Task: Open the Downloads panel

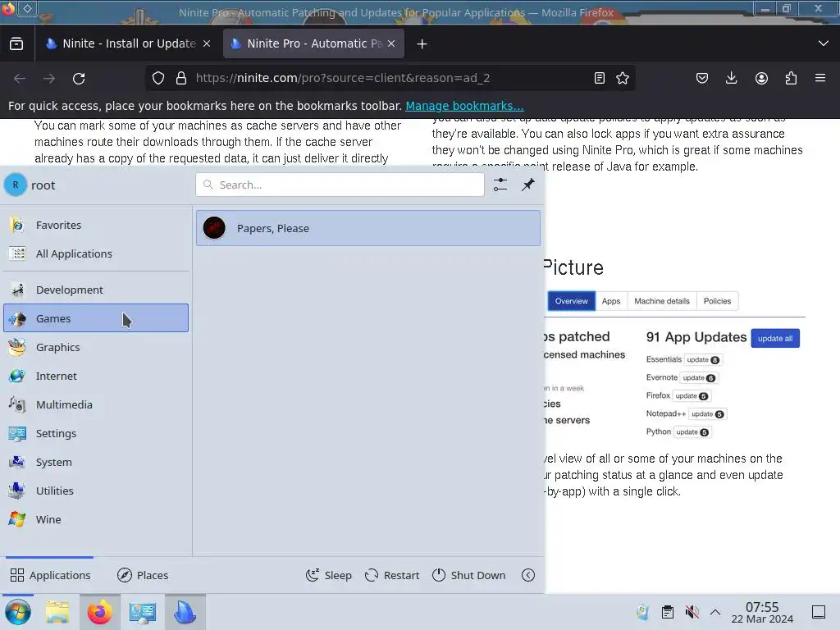Action: click(x=731, y=78)
